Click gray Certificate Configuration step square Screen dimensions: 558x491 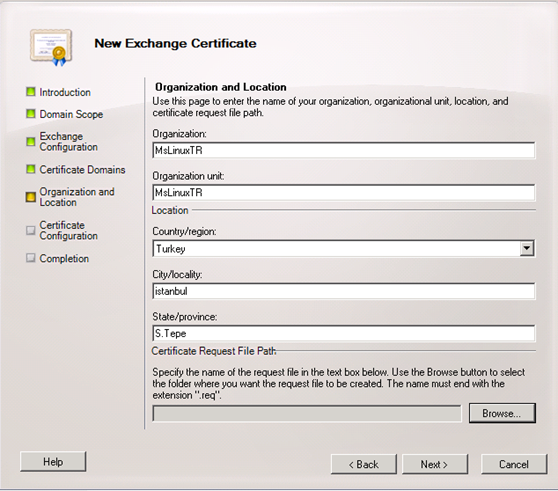[x=31, y=230]
